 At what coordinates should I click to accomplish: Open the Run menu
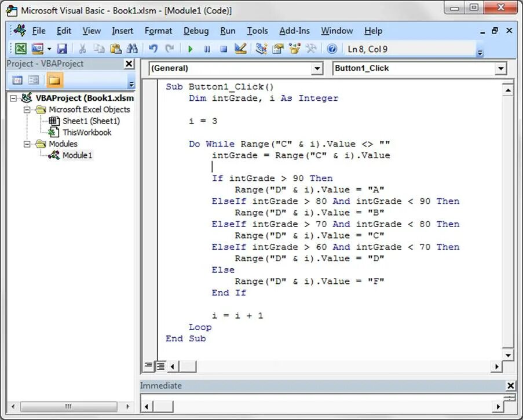tap(228, 31)
